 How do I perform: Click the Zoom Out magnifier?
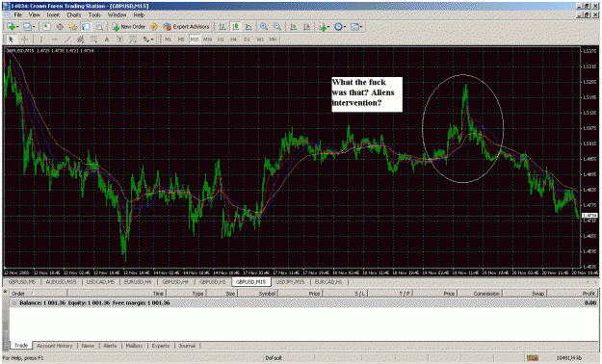pos(277,27)
